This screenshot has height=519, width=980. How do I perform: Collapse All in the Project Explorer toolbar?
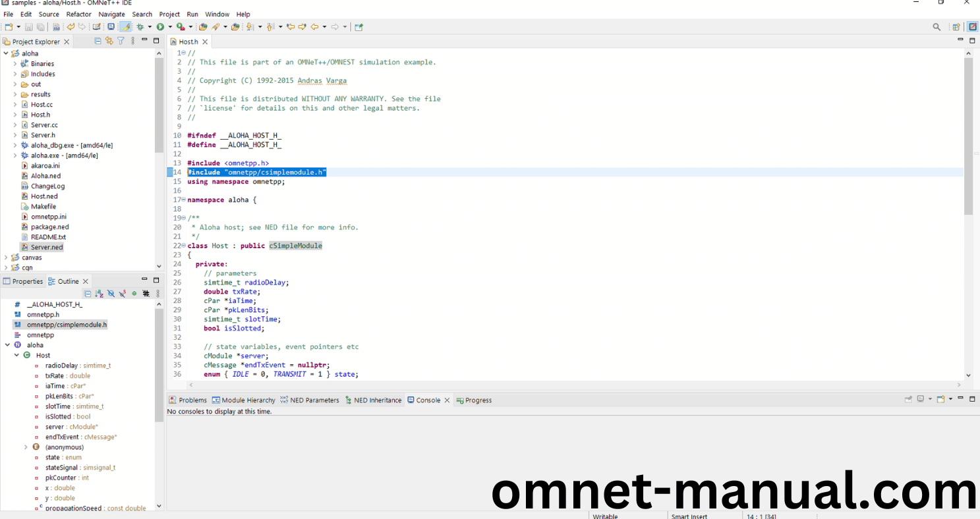tap(98, 41)
